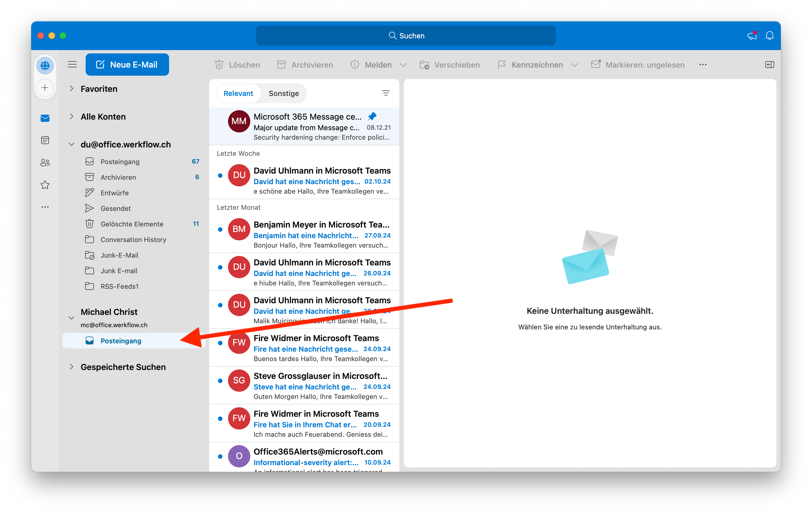Open the Kennzeichnen dropdown arrow
Image resolution: width=812 pixels, height=513 pixels.
coord(575,65)
